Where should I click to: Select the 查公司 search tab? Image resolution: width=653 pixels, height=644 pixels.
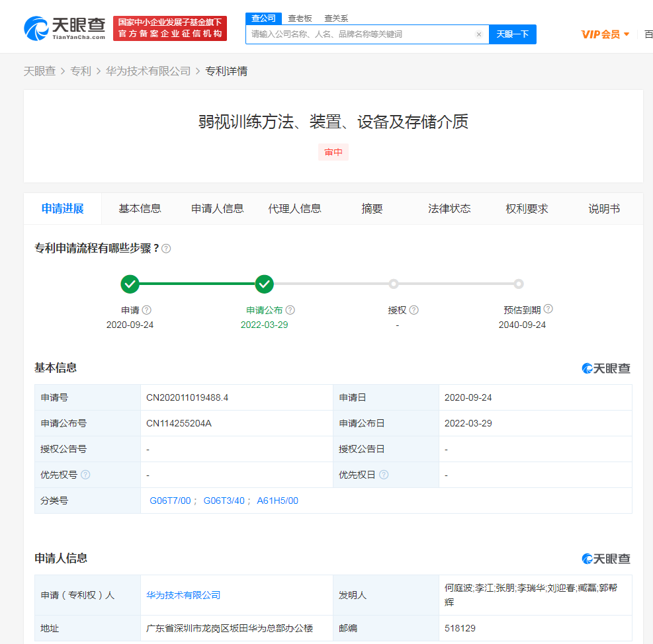(x=263, y=19)
